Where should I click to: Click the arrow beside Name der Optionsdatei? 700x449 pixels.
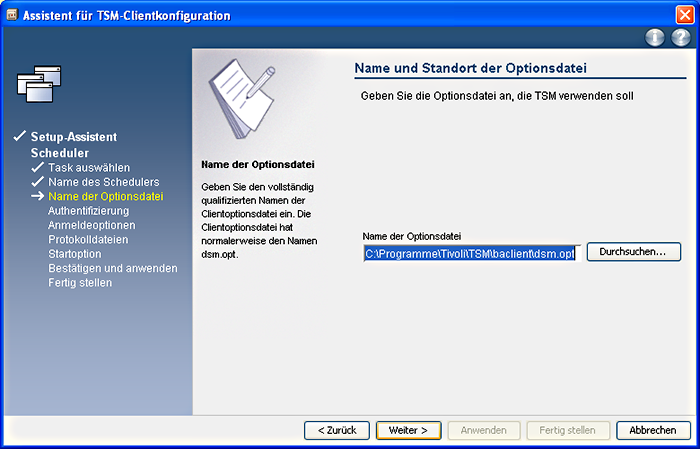(39, 197)
